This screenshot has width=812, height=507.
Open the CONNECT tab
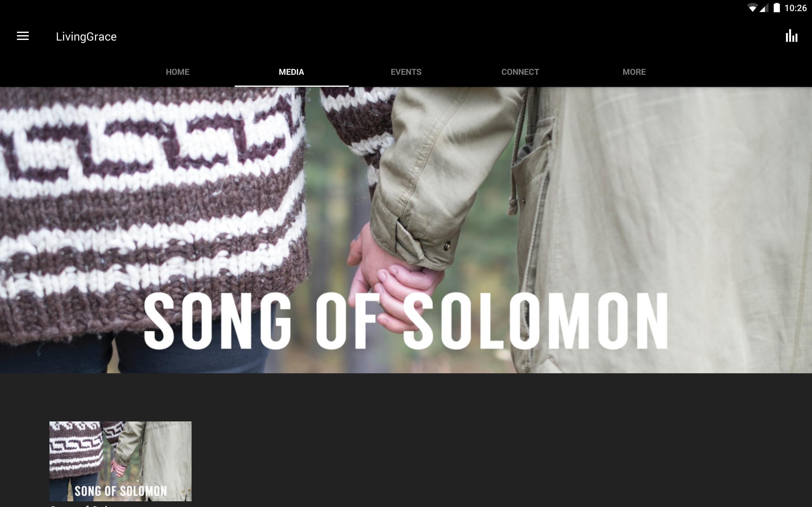click(520, 72)
